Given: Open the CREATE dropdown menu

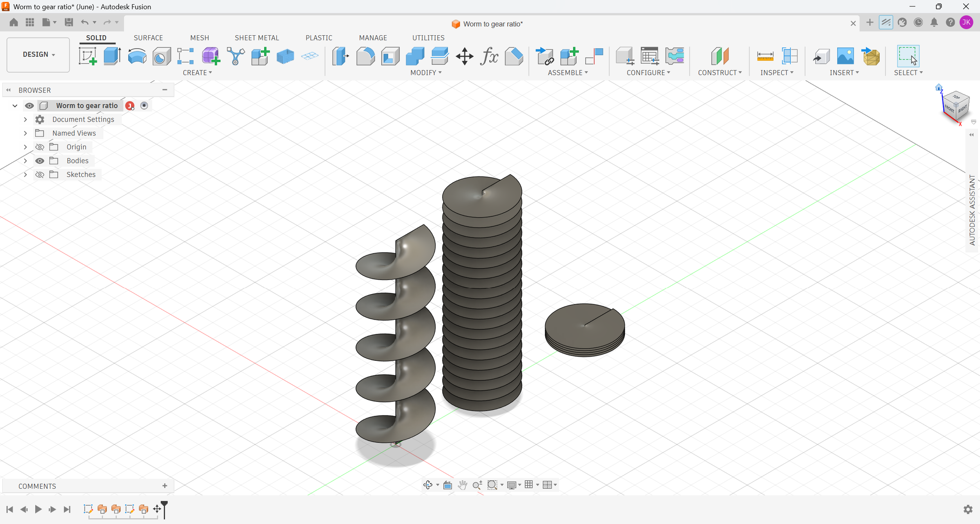Looking at the screenshot, I should pos(197,73).
